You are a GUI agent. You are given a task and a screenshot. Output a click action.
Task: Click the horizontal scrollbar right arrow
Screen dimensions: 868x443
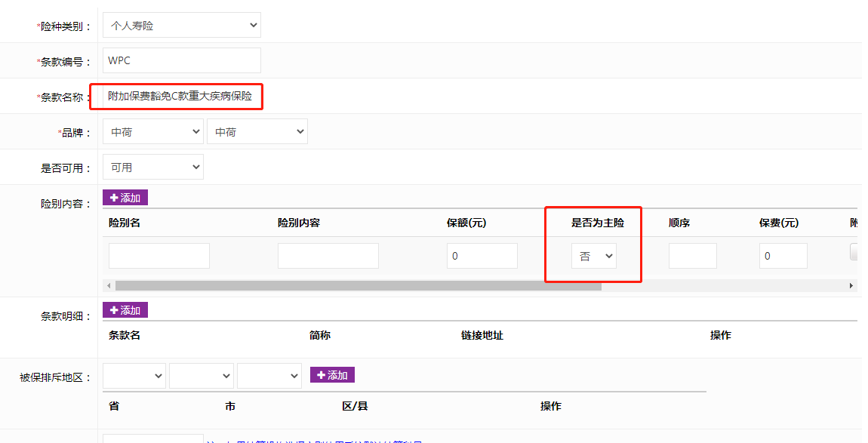click(x=851, y=286)
